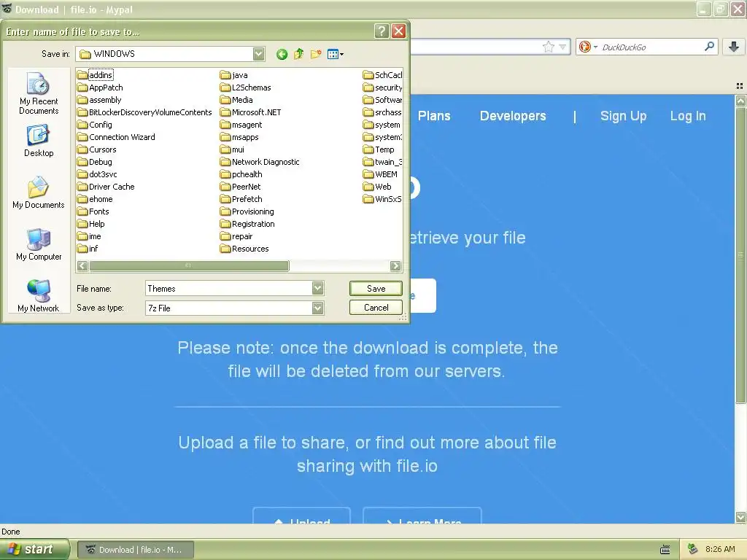
Task: Select the Cursors folder
Action: (97, 149)
